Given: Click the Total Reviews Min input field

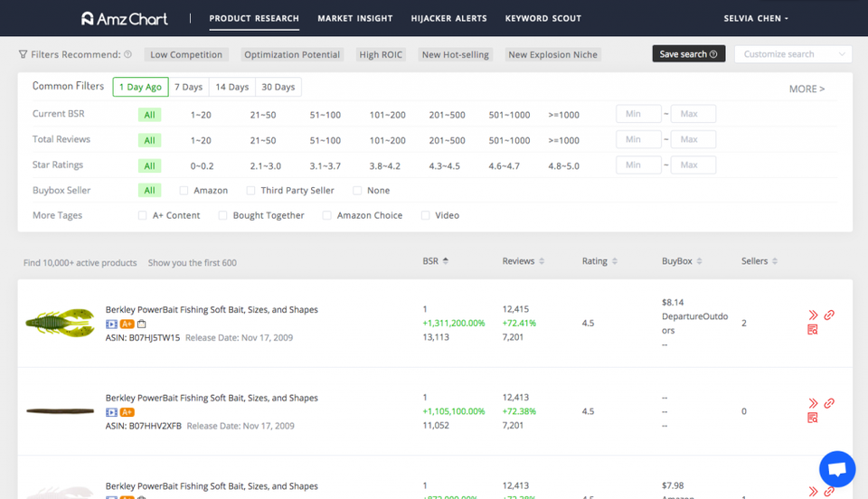Looking at the screenshot, I should click(638, 139).
